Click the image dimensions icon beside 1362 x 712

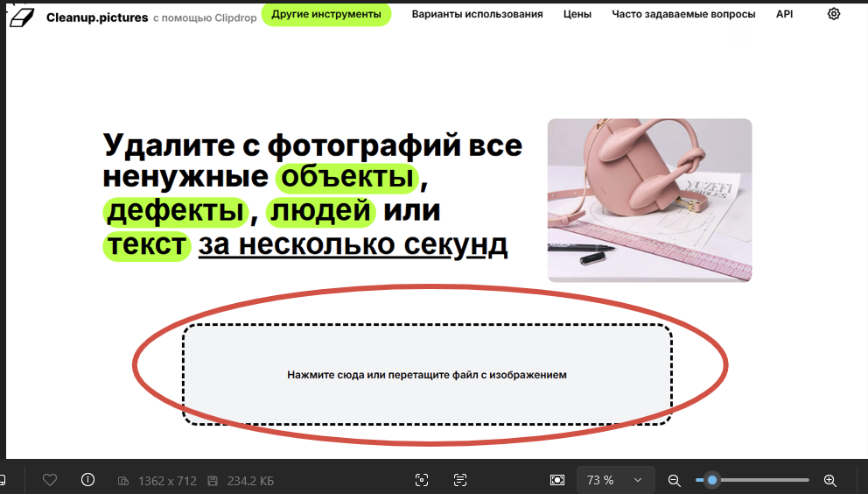tap(124, 481)
